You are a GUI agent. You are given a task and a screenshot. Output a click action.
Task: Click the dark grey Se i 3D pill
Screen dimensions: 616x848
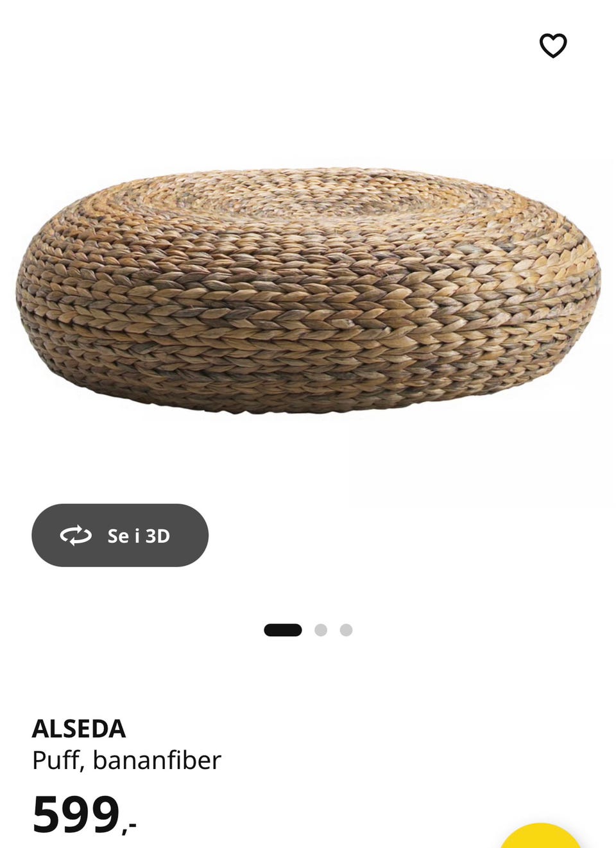pyautogui.click(x=120, y=535)
